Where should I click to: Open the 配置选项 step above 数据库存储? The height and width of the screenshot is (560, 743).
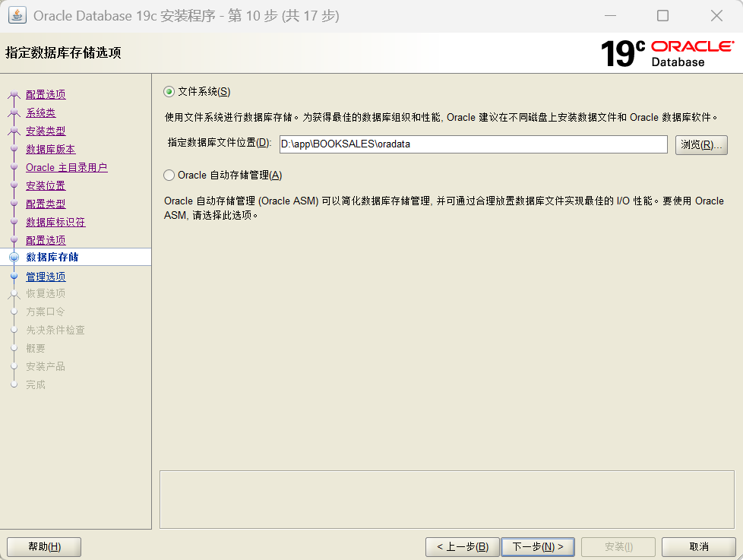[x=46, y=240]
